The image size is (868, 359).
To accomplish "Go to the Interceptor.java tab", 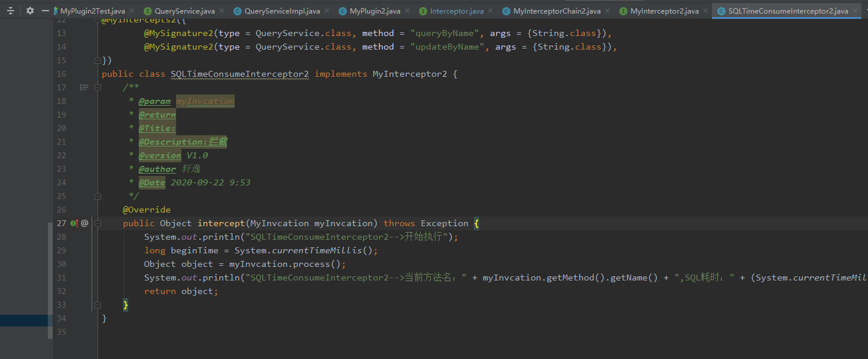I will [x=457, y=11].
